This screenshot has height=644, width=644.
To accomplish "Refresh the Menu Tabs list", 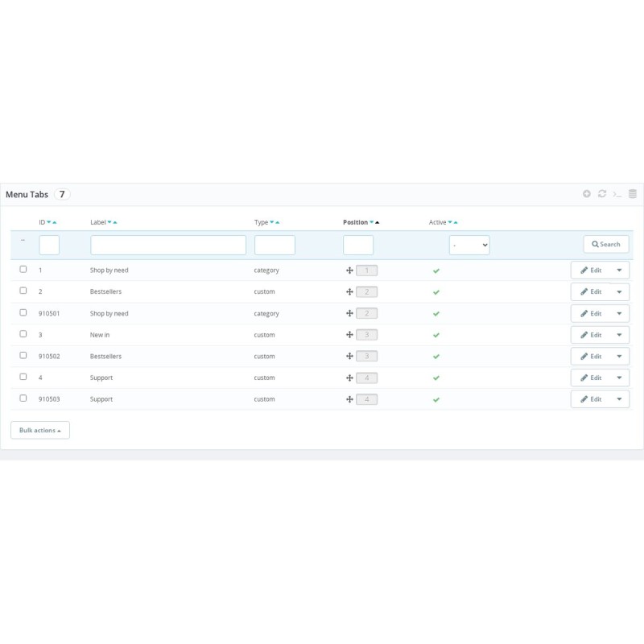I will (601, 193).
